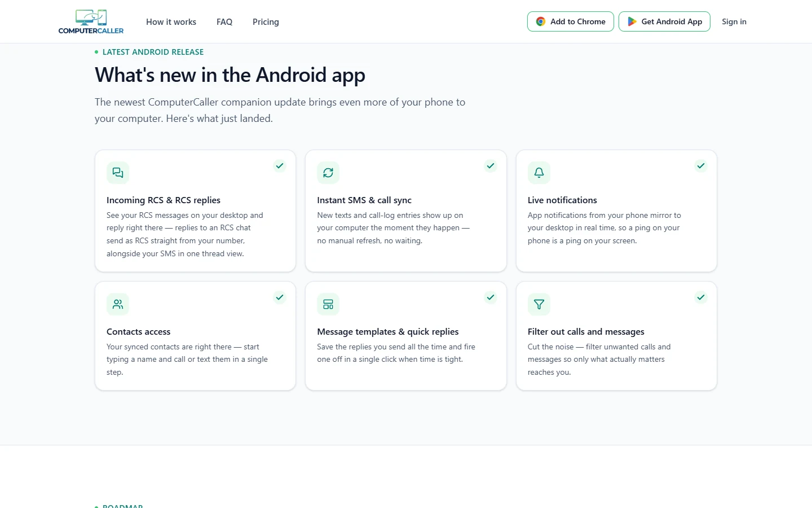
Task: Click the 'Save the replies you send' description
Action: pyautogui.click(x=396, y=353)
